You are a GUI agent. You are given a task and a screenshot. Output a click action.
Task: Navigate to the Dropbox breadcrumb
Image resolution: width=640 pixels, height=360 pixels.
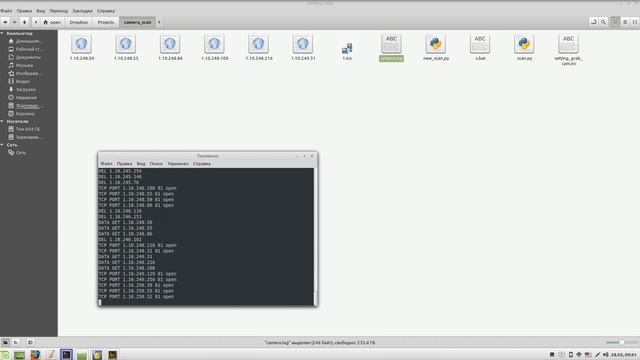point(78,22)
